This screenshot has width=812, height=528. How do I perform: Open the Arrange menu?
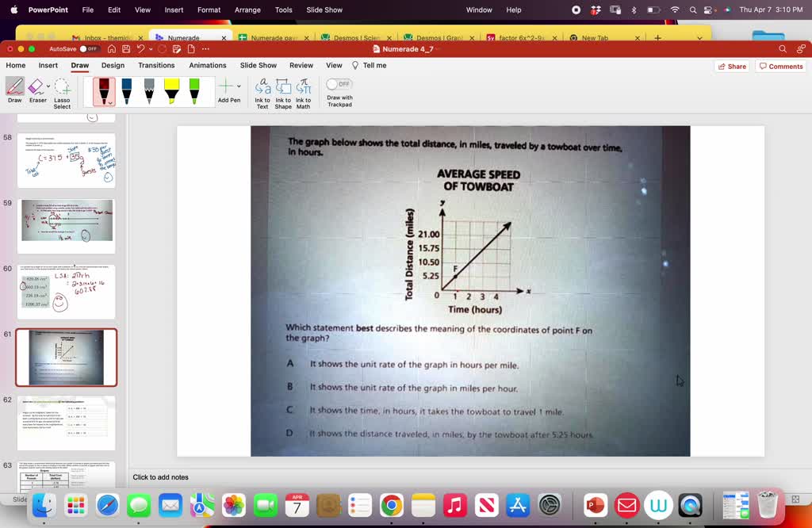pyautogui.click(x=247, y=10)
